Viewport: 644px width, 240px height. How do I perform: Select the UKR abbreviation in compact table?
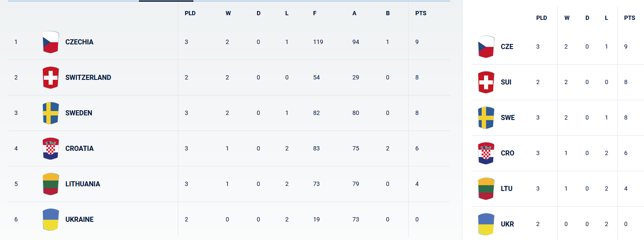tap(507, 224)
